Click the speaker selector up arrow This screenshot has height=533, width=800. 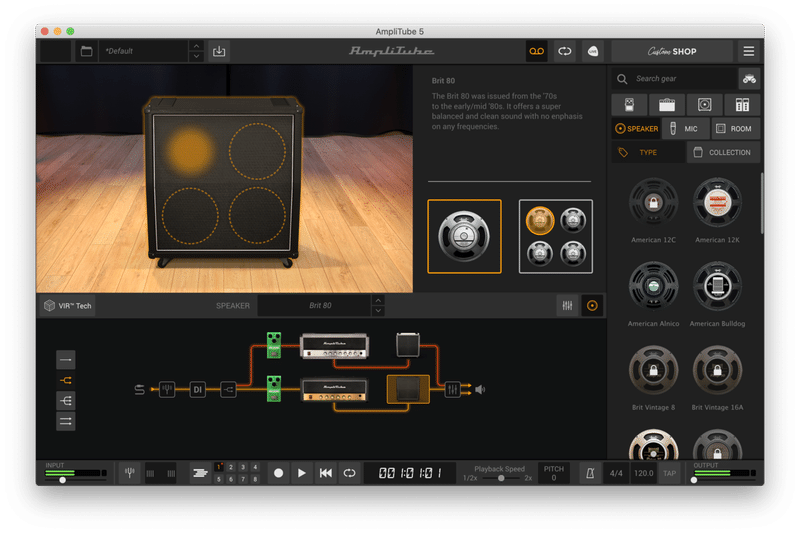(378, 300)
